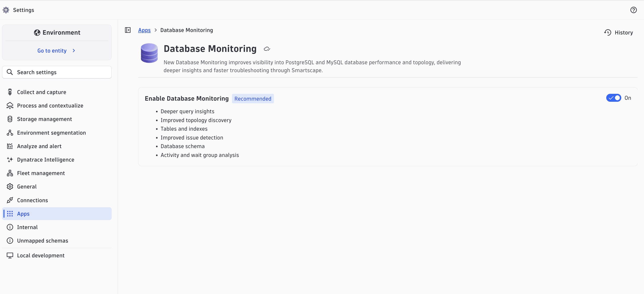Click the Local development monitor icon
The height and width of the screenshot is (294, 644).
point(10,256)
